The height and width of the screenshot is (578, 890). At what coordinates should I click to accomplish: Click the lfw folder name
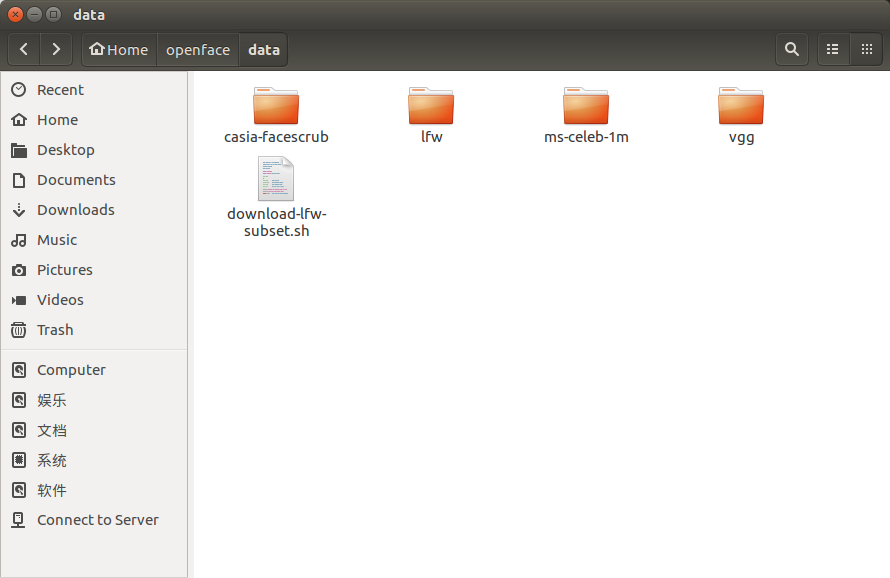[431, 137]
